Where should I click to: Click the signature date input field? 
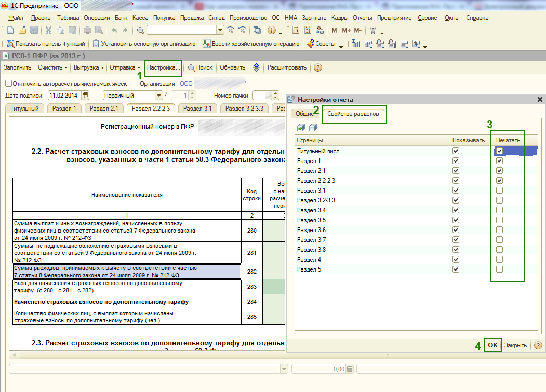[64, 96]
